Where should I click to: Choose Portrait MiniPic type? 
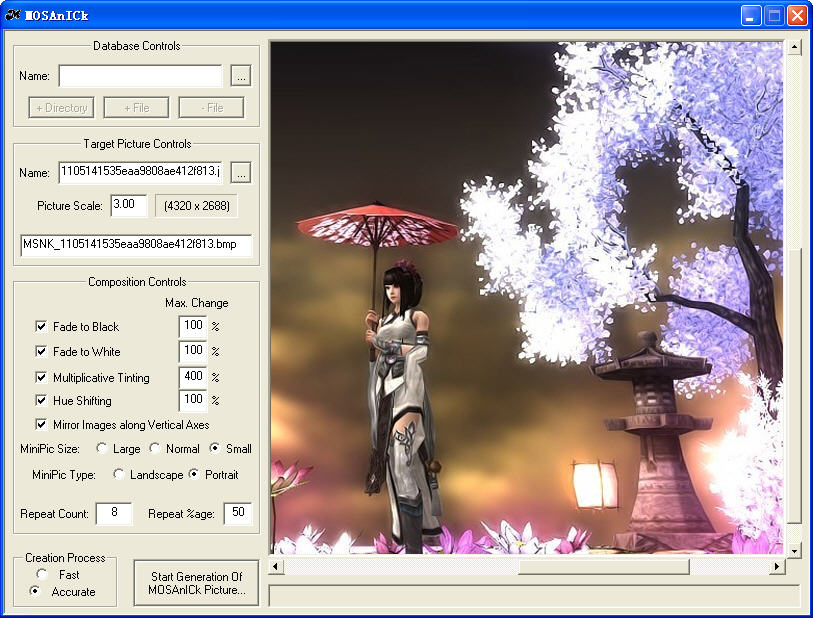tap(194, 474)
